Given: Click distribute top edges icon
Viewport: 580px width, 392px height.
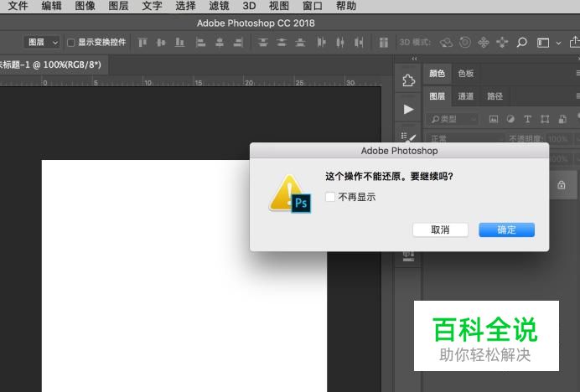Looking at the screenshot, I should 263,43.
